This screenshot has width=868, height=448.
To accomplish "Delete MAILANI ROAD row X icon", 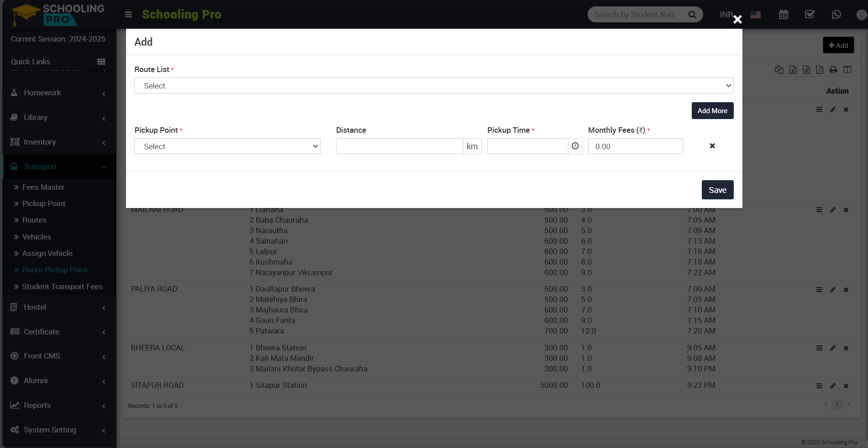I will [x=846, y=210].
